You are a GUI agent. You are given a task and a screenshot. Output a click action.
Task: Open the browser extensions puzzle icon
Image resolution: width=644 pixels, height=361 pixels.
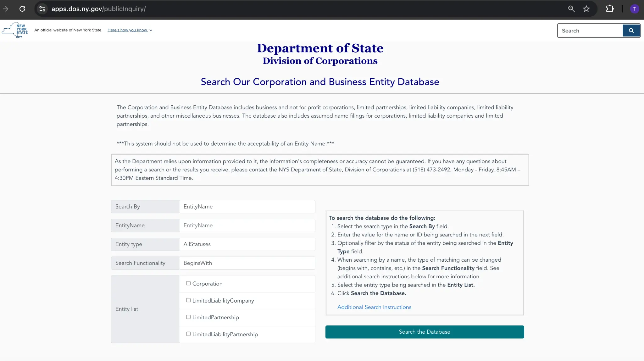pyautogui.click(x=610, y=9)
